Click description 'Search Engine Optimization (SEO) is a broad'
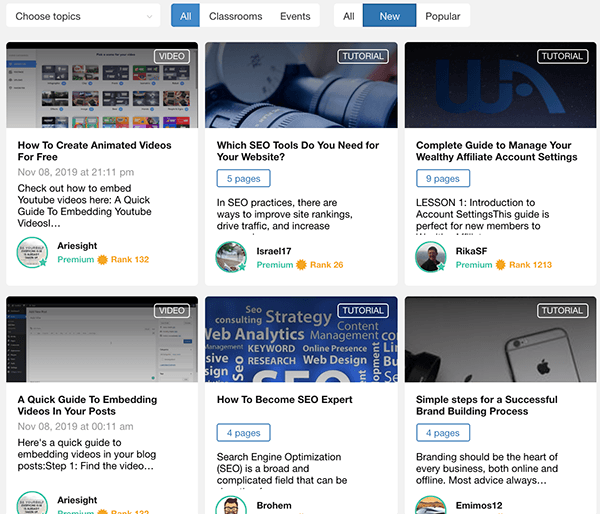This screenshot has width=600, height=514. pyautogui.click(x=282, y=468)
